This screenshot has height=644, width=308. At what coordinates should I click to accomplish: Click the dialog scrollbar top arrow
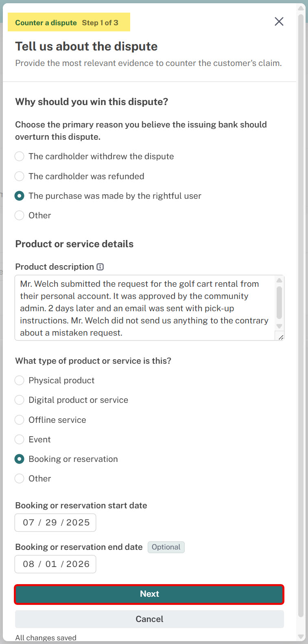tap(301, 8)
